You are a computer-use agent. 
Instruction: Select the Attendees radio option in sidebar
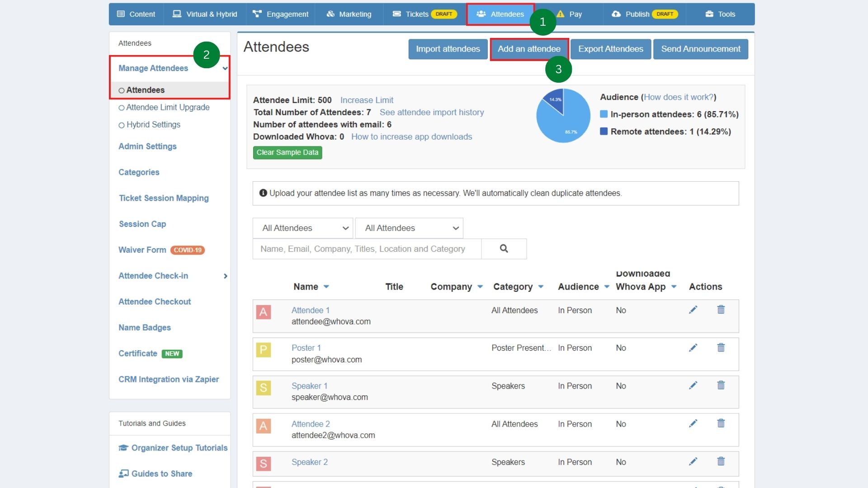tap(121, 89)
